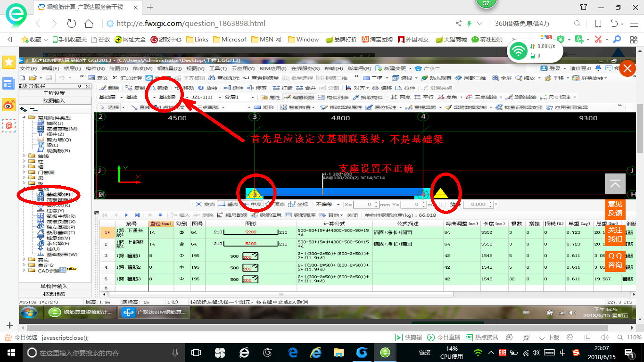Expand the 自定义 tree folder
This screenshot has width=644, height=362.
coord(25,265)
